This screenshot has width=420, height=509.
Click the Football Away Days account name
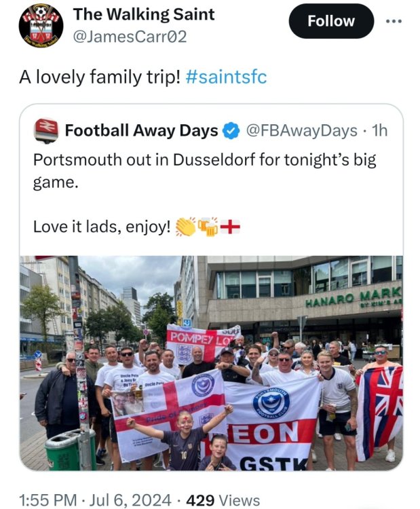click(x=142, y=130)
